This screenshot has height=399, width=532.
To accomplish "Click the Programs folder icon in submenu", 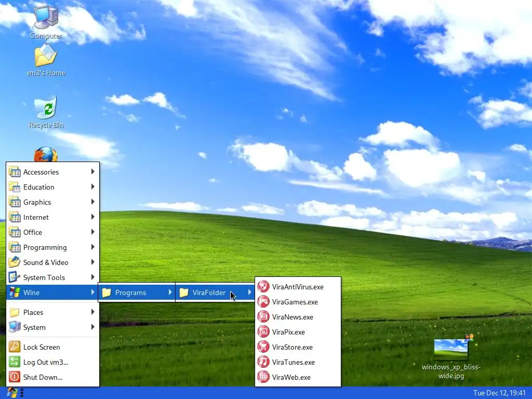I will pos(107,292).
